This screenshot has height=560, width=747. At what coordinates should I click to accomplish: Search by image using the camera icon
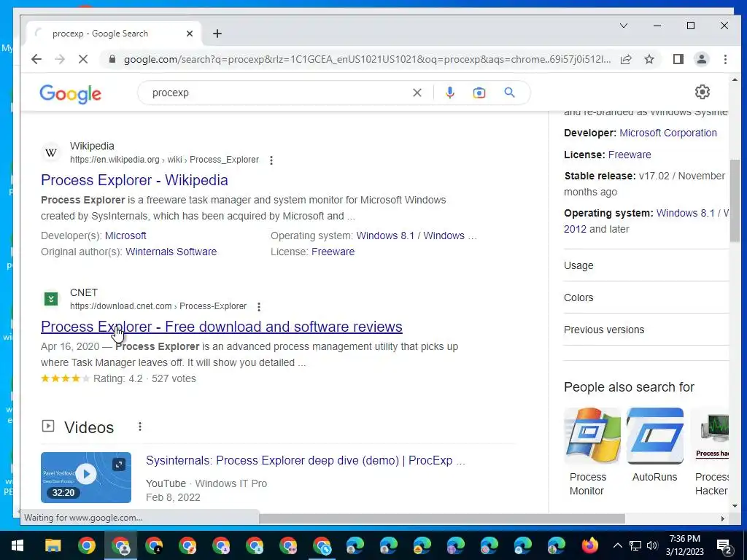pos(479,93)
